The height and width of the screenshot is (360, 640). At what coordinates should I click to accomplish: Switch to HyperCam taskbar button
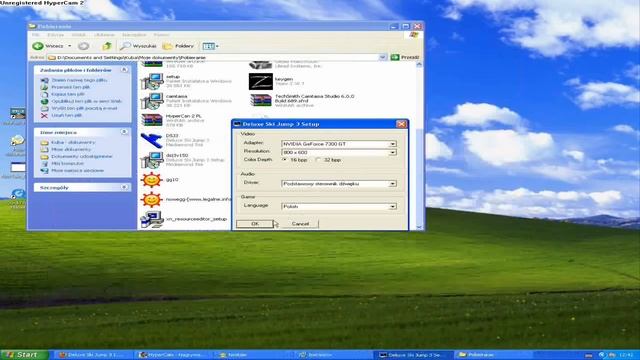pos(175,355)
